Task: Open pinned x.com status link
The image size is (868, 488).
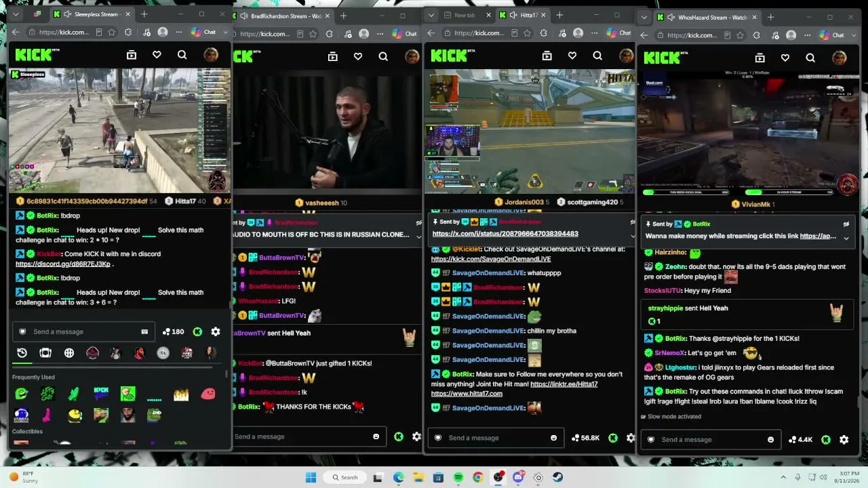Action: (505, 234)
